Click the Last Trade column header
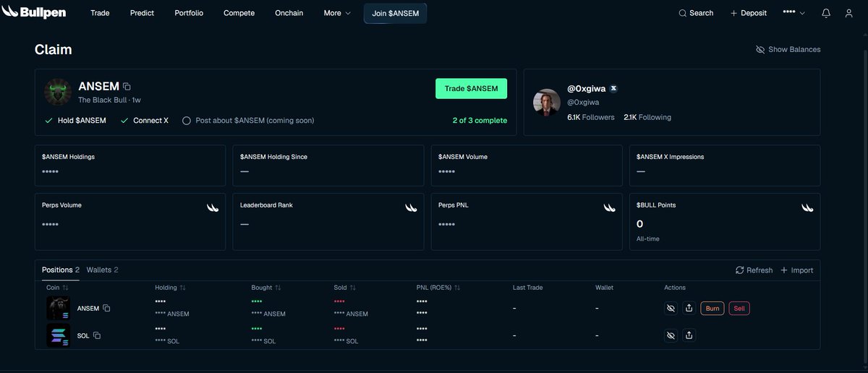Image resolution: width=868 pixels, height=373 pixels. [x=529, y=288]
